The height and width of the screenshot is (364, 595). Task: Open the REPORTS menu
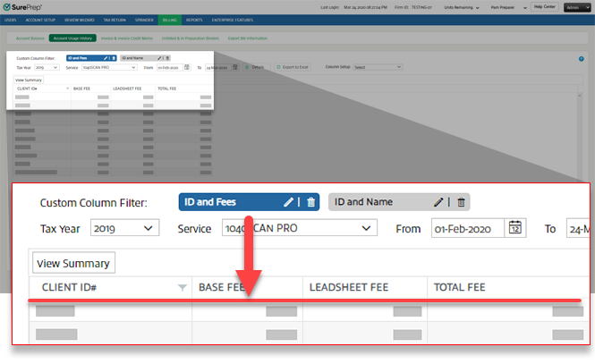click(194, 20)
